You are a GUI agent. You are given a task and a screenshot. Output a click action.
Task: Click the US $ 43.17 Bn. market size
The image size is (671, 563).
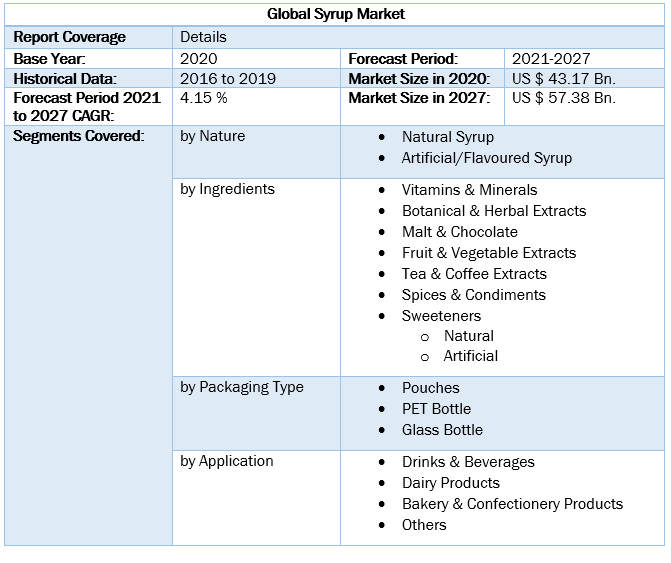pos(564,78)
